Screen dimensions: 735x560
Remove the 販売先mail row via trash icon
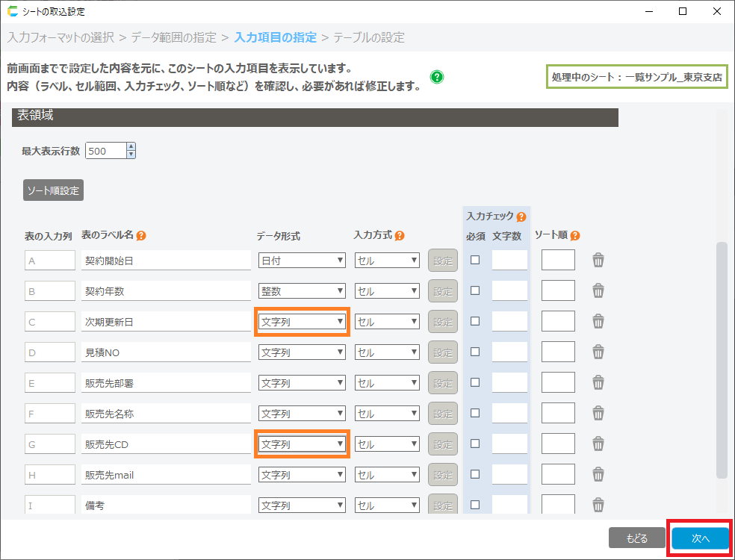click(598, 474)
